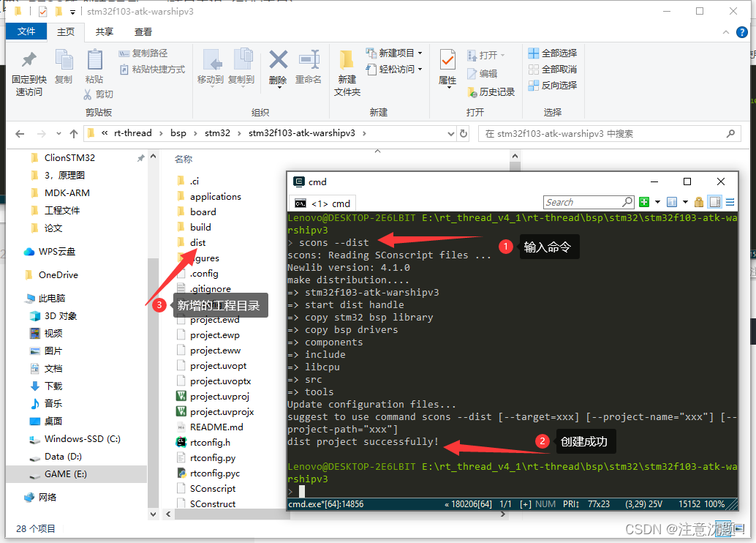This screenshot has height=543, width=756.
Task: Click the address bar refresh icon
Action: point(464,134)
